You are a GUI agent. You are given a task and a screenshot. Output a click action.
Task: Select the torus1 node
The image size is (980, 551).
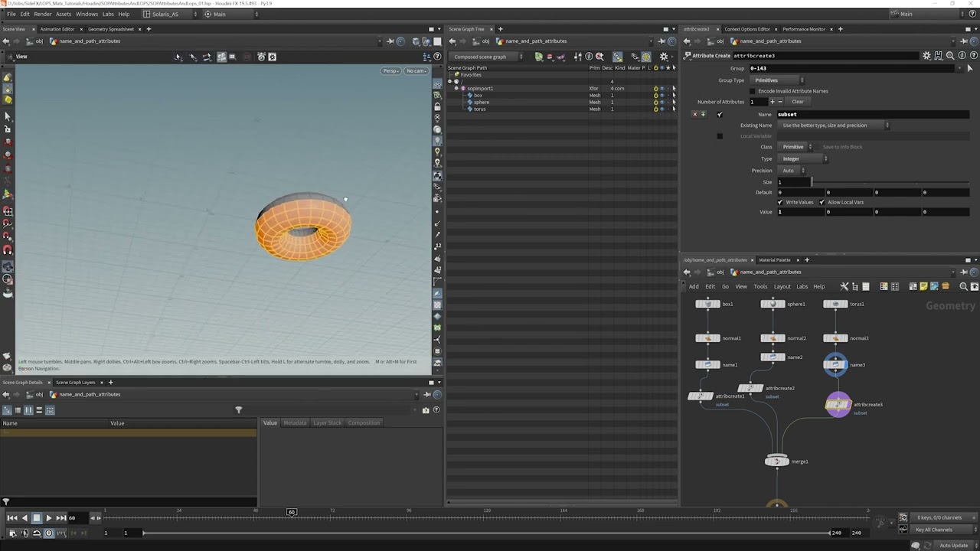coord(835,304)
